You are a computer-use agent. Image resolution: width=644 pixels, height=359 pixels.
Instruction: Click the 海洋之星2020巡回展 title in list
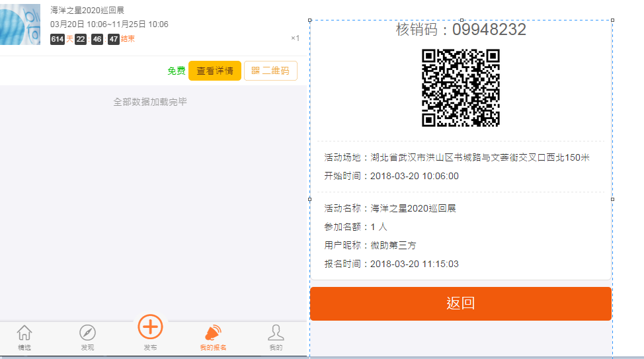click(x=87, y=11)
